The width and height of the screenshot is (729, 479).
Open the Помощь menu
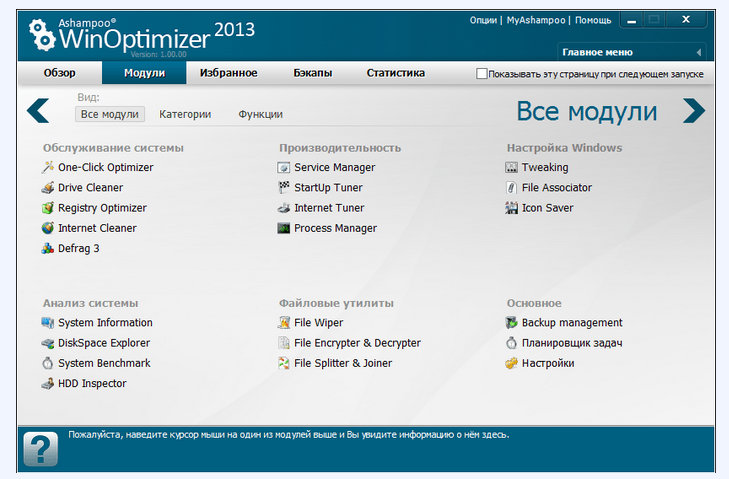(x=593, y=20)
